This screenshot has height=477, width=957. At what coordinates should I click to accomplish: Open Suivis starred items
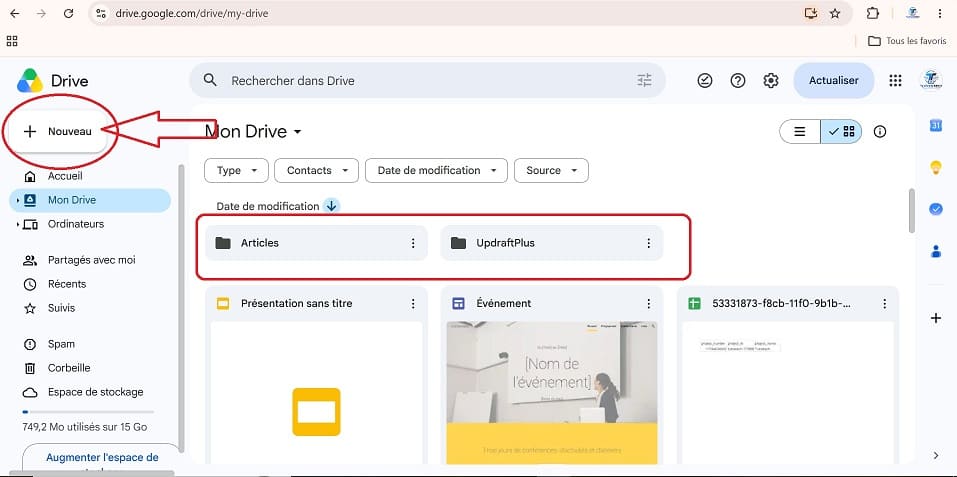(61, 308)
